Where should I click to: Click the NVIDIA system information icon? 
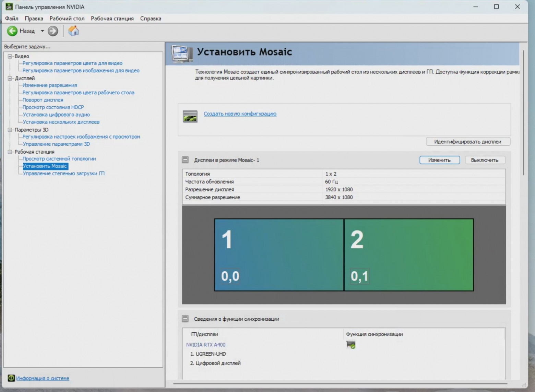[x=11, y=378]
